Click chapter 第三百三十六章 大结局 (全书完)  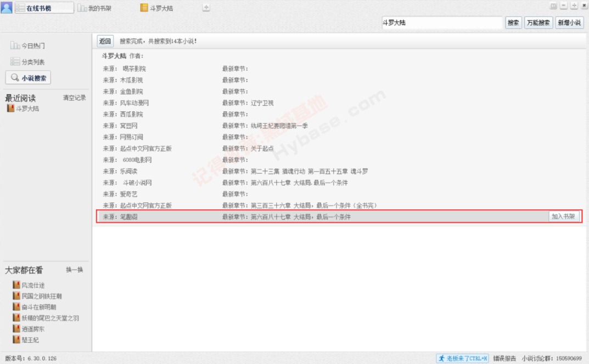click(x=313, y=206)
